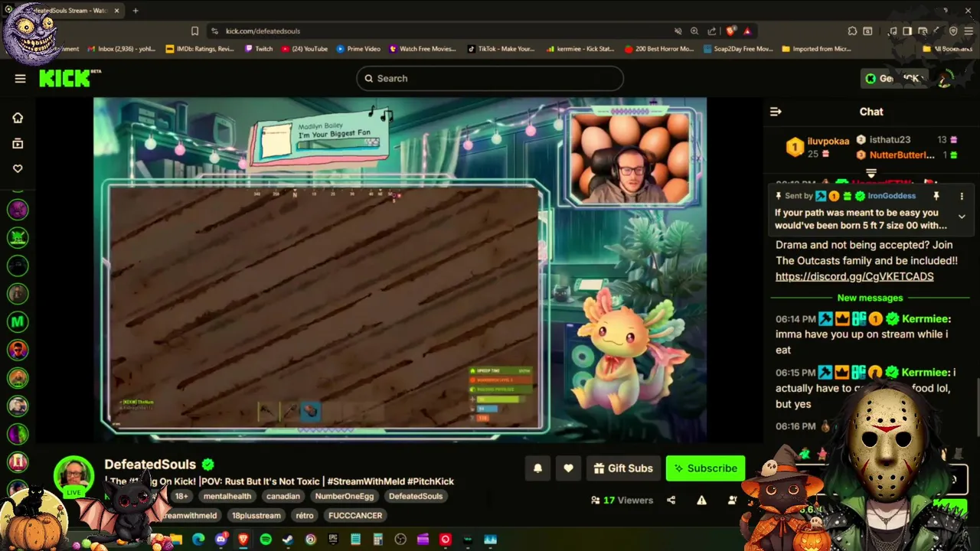Select the 18plusstream tag
The width and height of the screenshot is (980, 551).
point(256,515)
